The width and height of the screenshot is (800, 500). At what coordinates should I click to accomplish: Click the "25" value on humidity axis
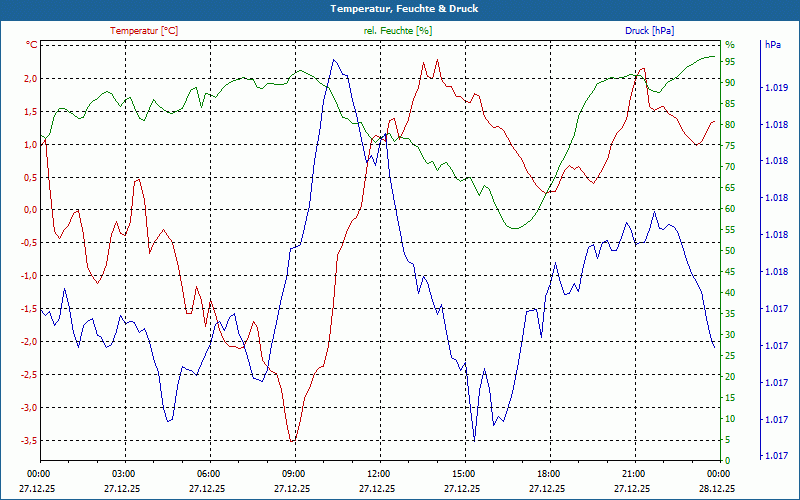[730, 356]
